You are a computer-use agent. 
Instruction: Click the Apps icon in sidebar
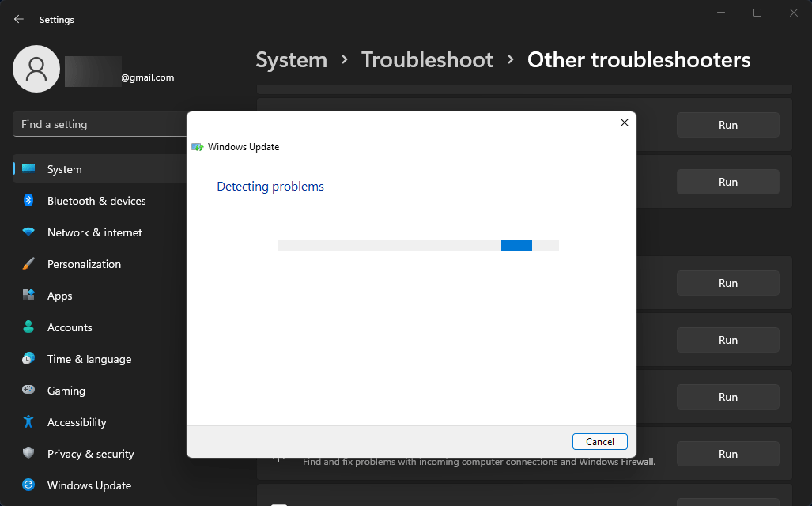(28, 295)
